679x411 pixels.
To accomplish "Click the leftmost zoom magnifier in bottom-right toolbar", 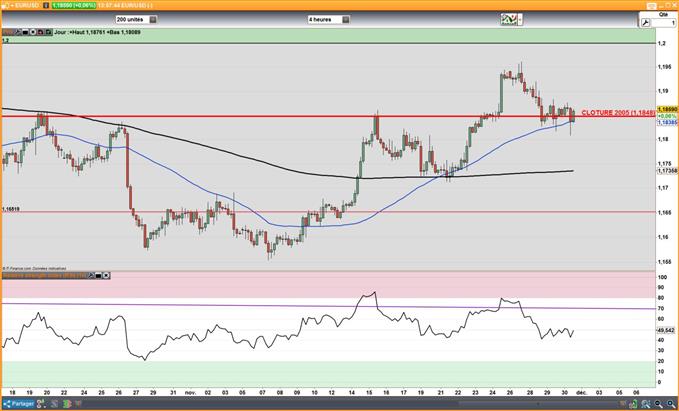I will 646,405.
